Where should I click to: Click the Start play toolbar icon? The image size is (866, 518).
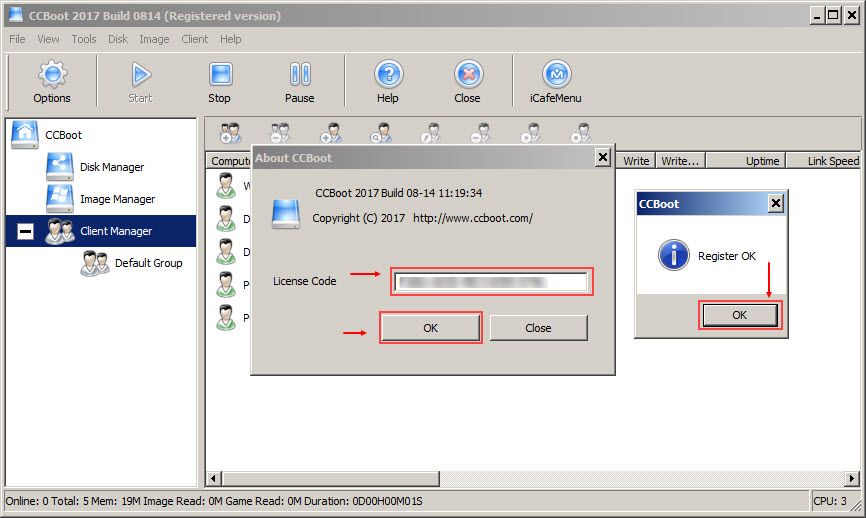(140, 82)
